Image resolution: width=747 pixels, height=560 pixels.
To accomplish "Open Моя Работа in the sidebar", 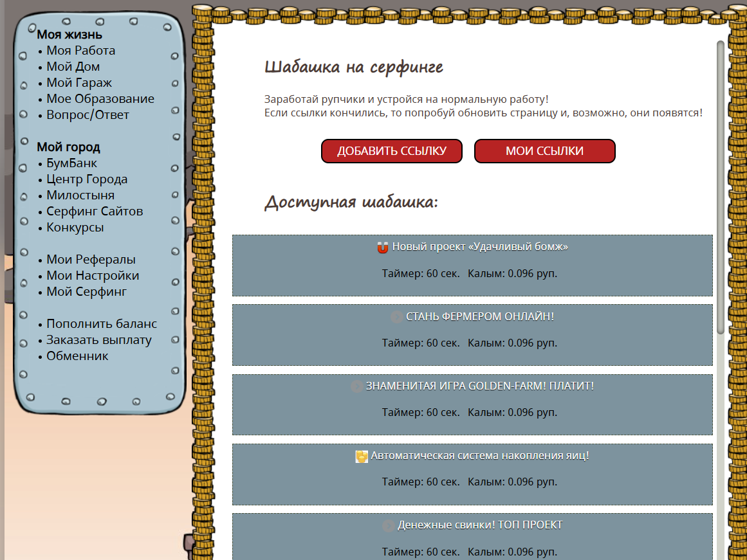I will 80,51.
